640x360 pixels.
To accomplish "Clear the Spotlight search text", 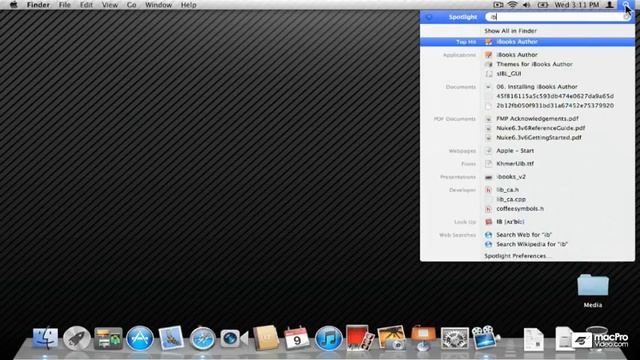I will click(627, 17).
